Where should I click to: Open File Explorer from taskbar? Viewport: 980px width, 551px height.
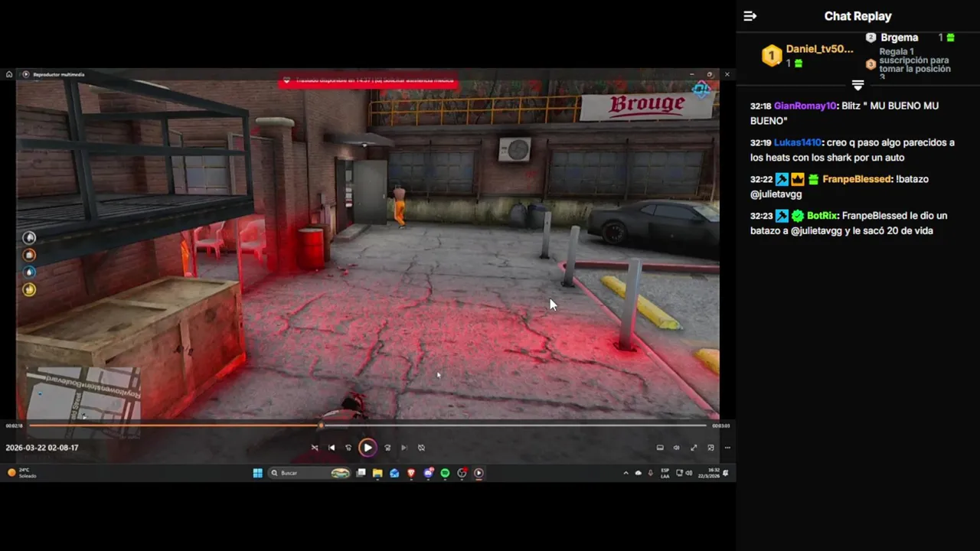[x=377, y=473]
